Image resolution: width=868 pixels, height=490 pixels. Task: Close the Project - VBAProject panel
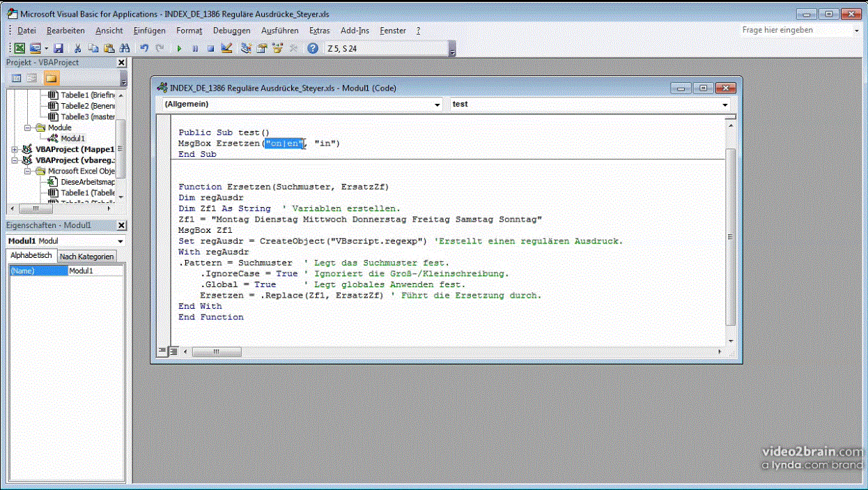click(121, 63)
